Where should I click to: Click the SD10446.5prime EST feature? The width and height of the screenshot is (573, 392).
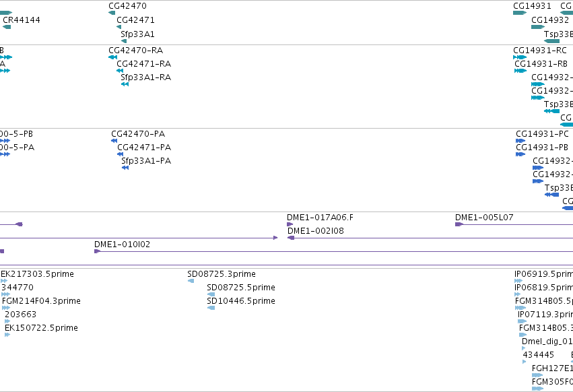[x=211, y=308]
